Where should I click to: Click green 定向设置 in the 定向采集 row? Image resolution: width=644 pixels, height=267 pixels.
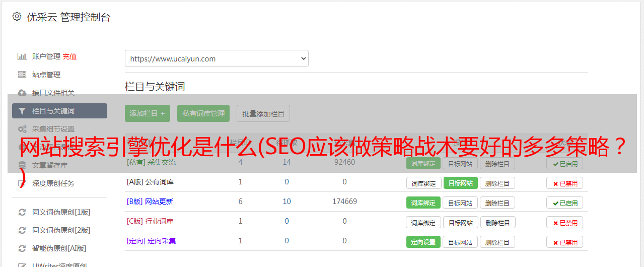click(423, 242)
